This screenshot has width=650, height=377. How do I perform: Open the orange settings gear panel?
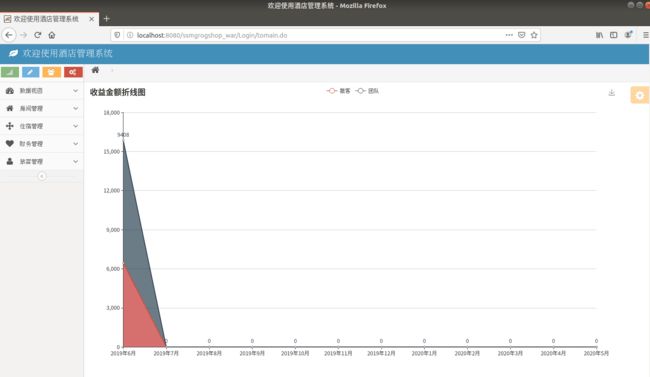point(640,95)
